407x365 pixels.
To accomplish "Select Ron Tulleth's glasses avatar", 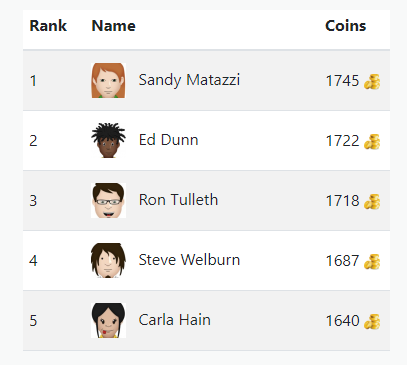I will tap(108, 200).
